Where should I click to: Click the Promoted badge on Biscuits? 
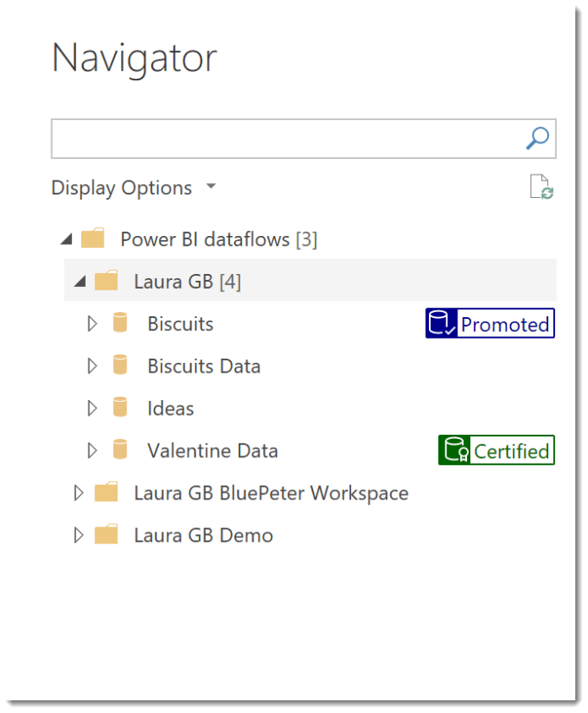coord(490,323)
